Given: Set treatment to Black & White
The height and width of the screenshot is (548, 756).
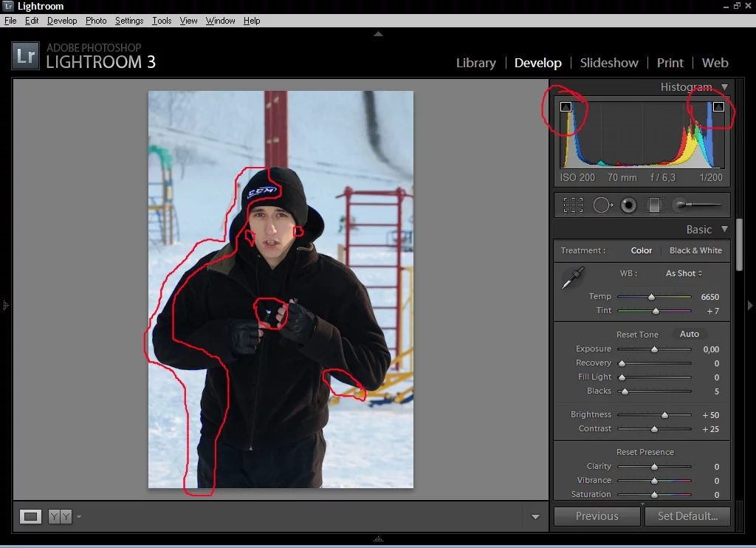Looking at the screenshot, I should pos(695,250).
